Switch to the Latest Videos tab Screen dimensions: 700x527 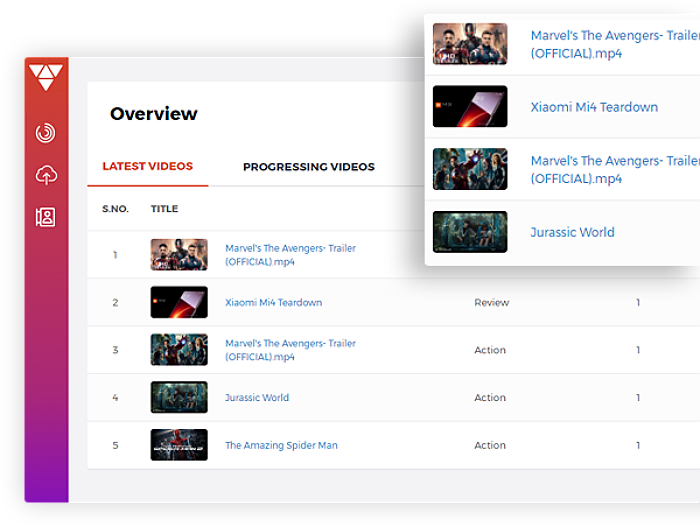(x=148, y=166)
